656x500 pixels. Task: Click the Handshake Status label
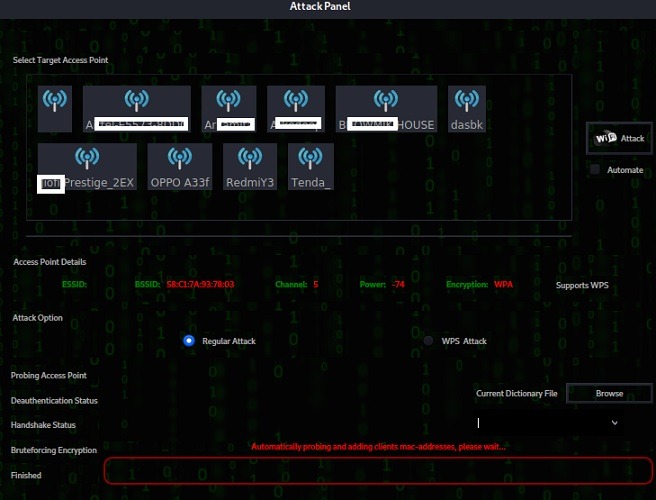43,425
